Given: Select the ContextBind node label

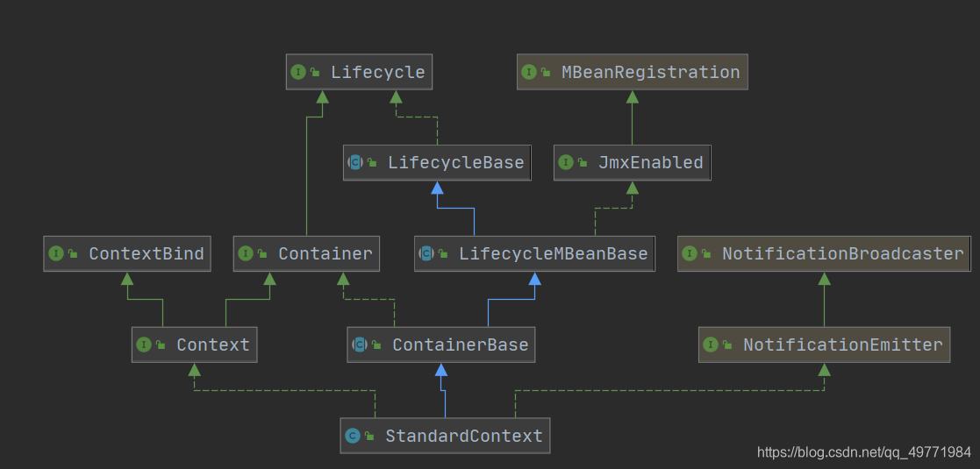Looking at the screenshot, I should [147, 254].
